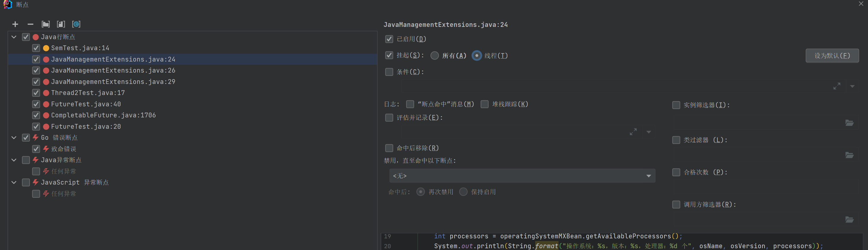Enable "断点命中"消息(M) logging checkbox
This screenshot has width=868, height=250.
coord(410,104)
